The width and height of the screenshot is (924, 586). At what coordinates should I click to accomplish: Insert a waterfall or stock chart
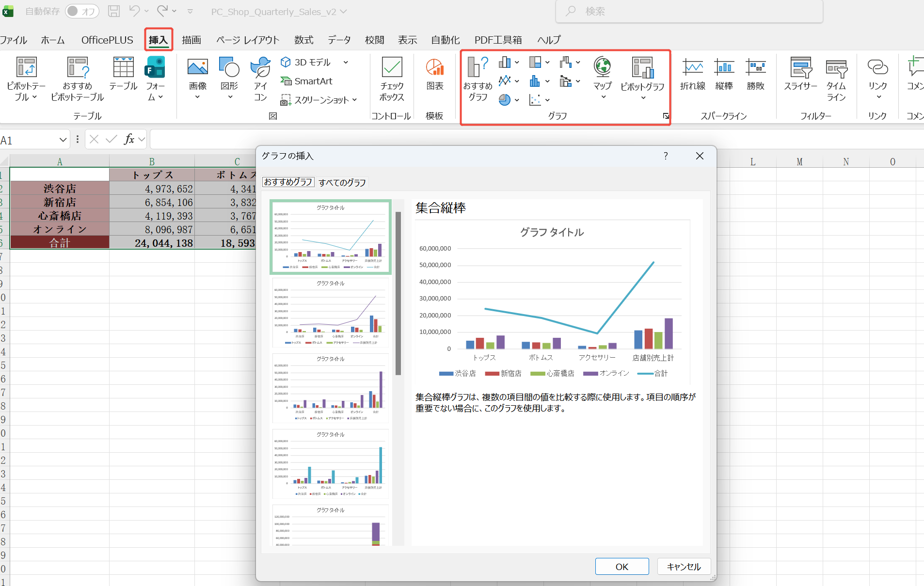(x=570, y=62)
